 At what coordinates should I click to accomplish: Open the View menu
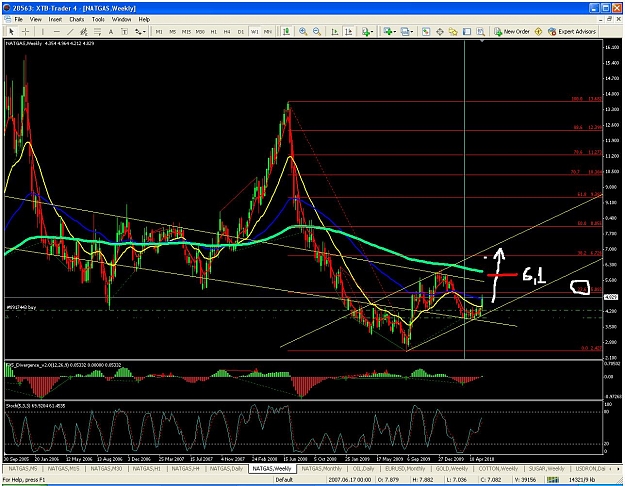(35, 19)
